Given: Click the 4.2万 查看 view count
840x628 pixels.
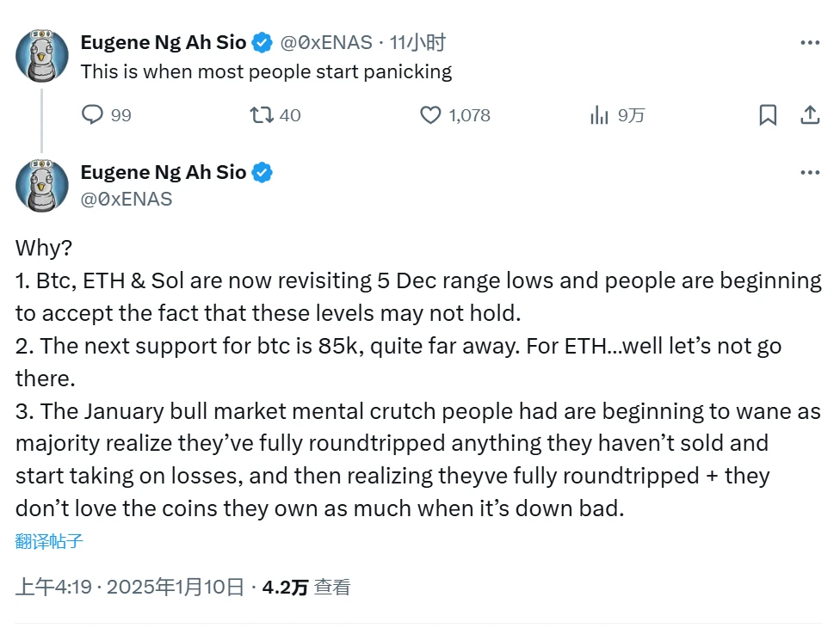Looking at the screenshot, I should (x=306, y=588).
